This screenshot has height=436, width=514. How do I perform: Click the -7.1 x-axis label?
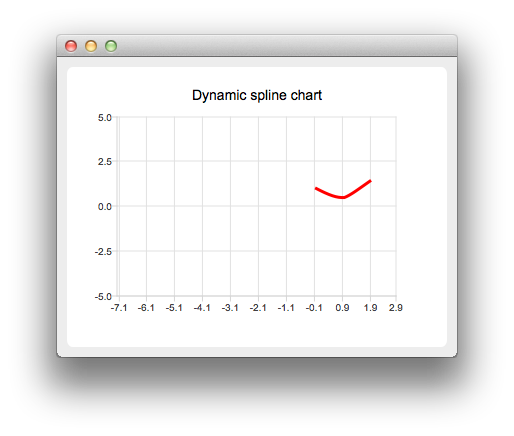click(119, 308)
